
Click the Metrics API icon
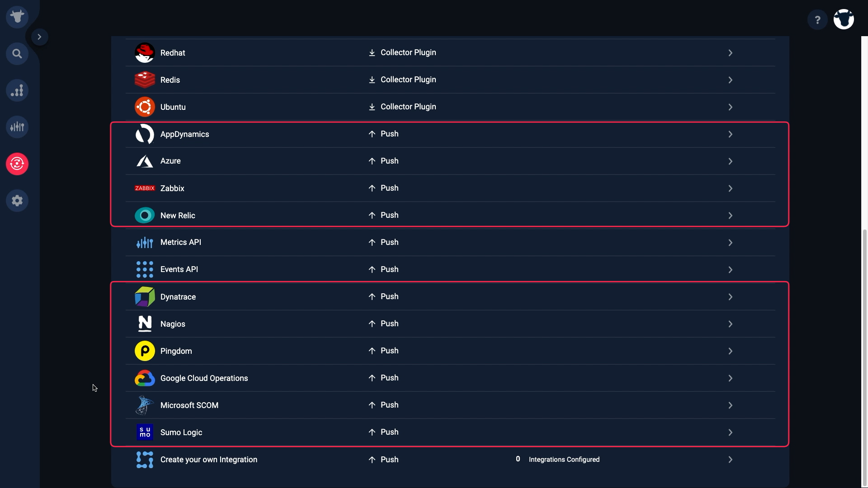pyautogui.click(x=145, y=243)
